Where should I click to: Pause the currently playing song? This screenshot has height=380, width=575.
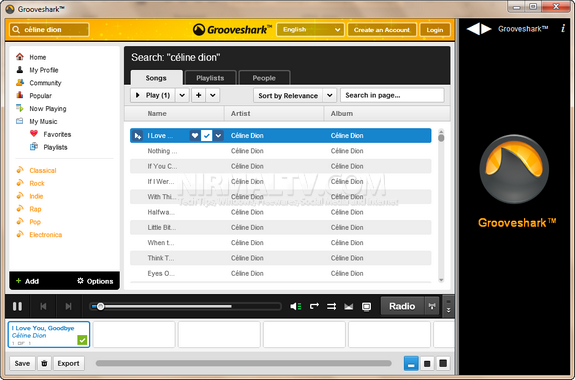pyautogui.click(x=17, y=306)
